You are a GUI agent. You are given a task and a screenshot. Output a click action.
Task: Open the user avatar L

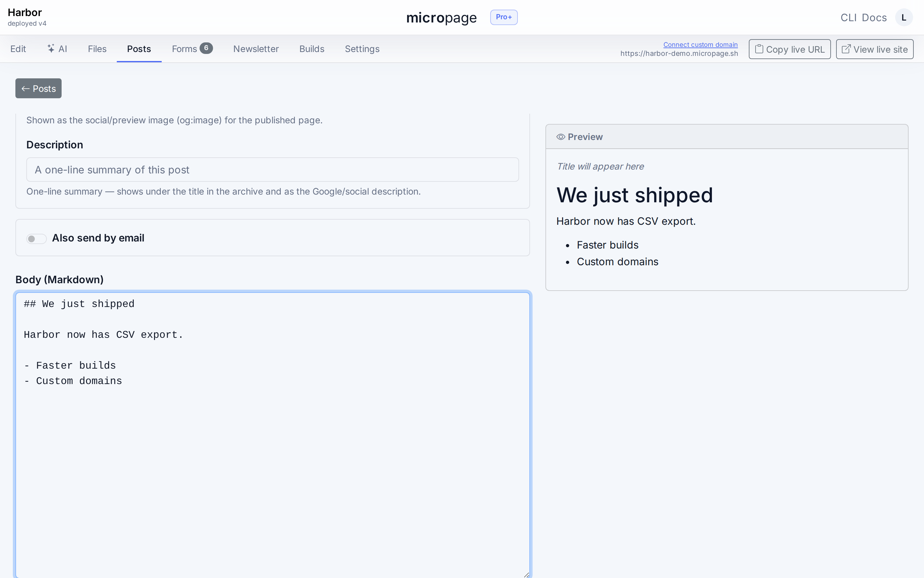(904, 18)
